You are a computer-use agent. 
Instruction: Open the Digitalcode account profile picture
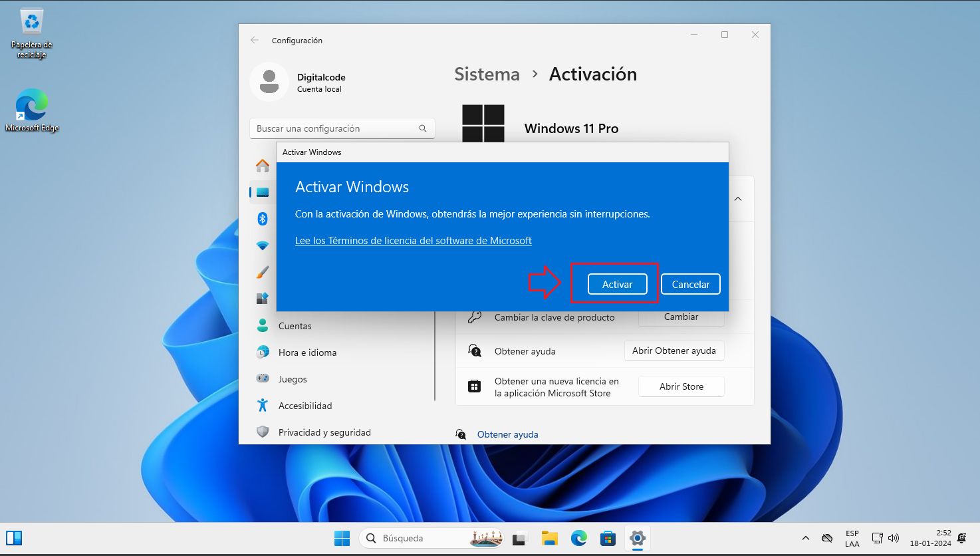tap(269, 82)
